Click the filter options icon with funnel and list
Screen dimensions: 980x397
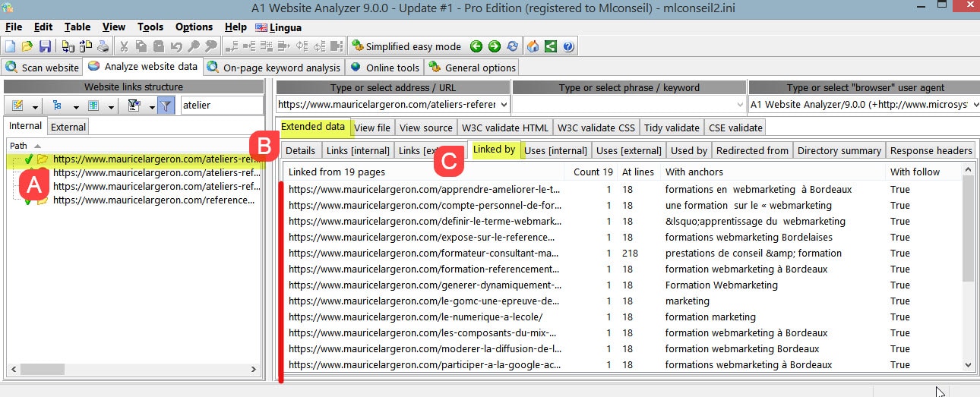click(134, 106)
